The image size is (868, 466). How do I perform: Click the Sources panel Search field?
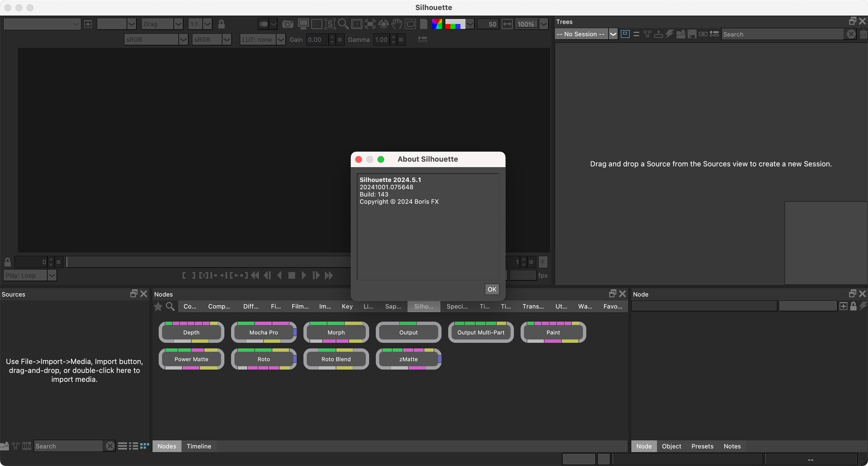pos(69,447)
